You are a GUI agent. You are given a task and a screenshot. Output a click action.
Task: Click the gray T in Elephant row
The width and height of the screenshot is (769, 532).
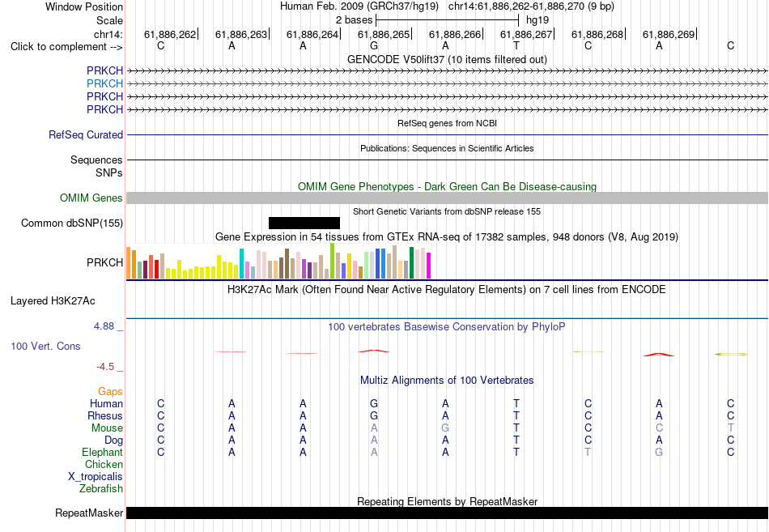pos(588,452)
